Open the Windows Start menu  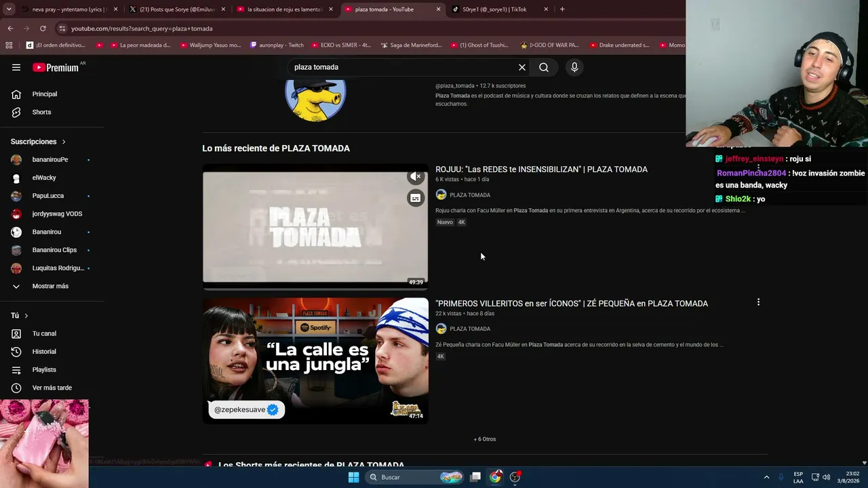(353, 477)
